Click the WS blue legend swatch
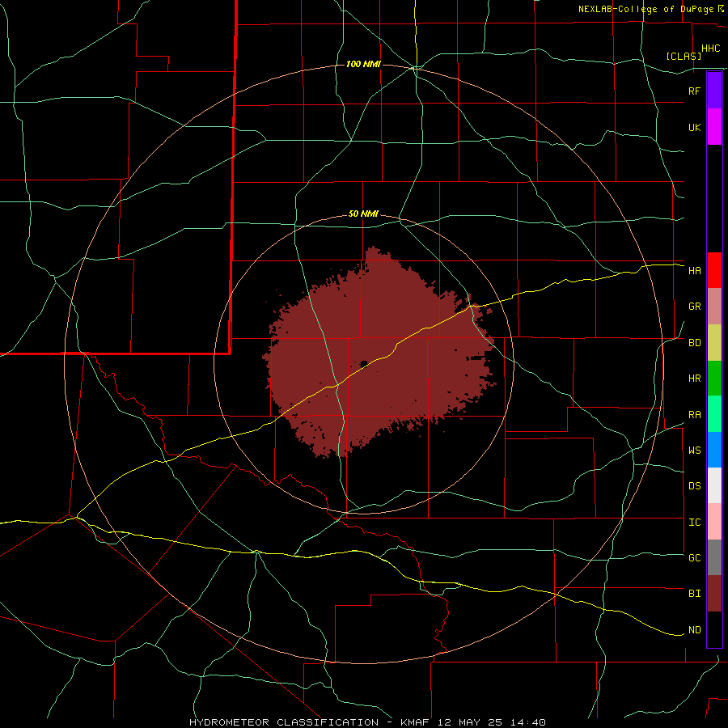 click(x=714, y=450)
